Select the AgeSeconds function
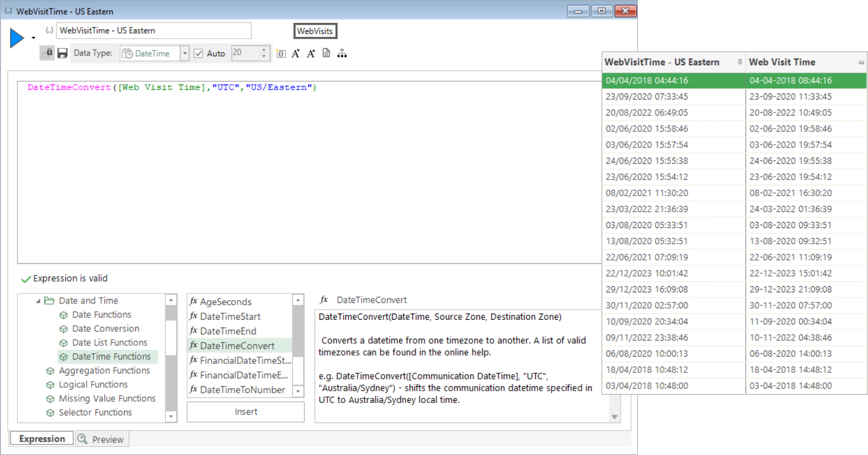Image resolution: width=868 pixels, height=455 pixels. tap(226, 302)
